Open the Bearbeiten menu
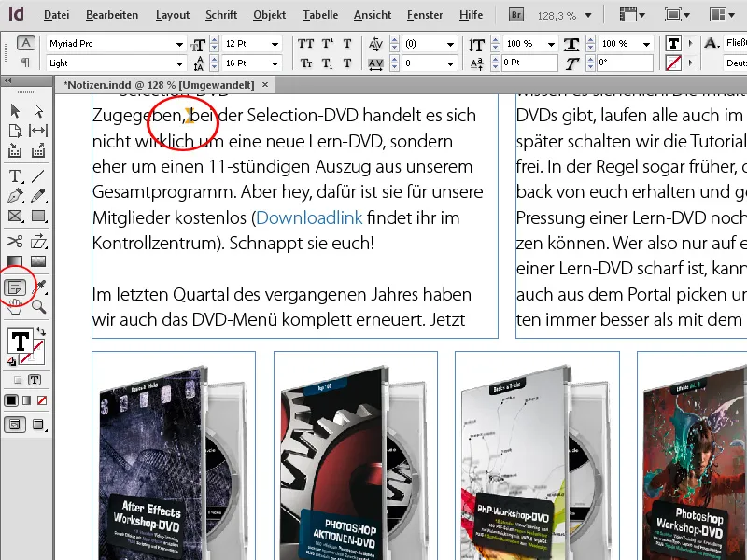Screen dimensions: 747x560 112,15
